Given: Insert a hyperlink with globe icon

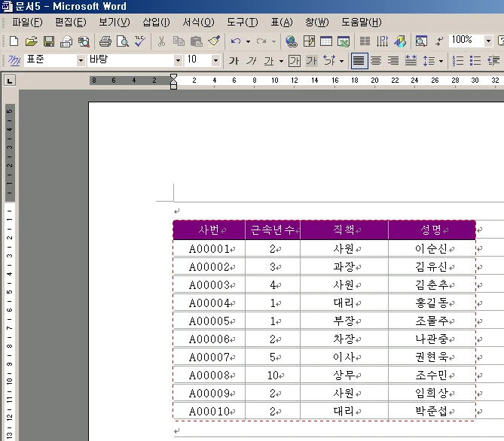Looking at the screenshot, I should [292, 41].
